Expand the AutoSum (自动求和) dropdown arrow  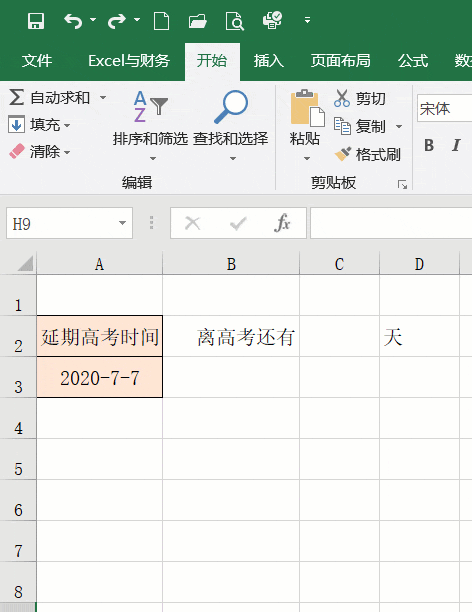tap(103, 97)
